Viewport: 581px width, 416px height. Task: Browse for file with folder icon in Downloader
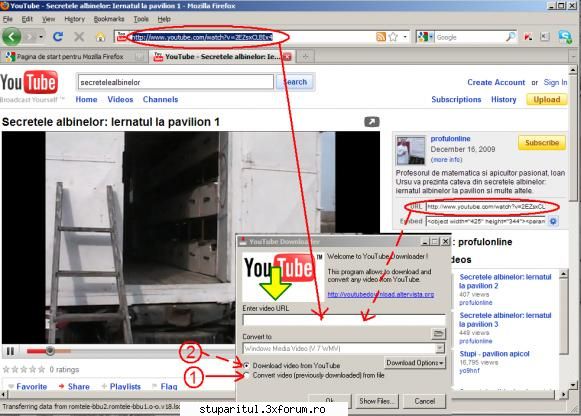(x=438, y=334)
